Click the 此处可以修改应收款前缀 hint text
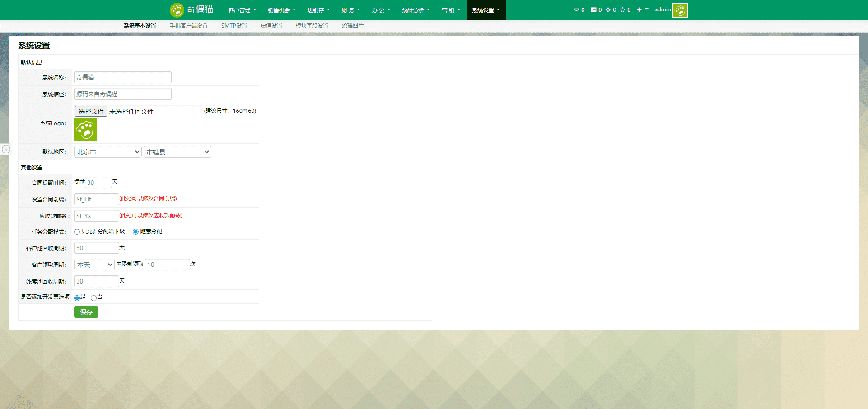 coord(151,215)
